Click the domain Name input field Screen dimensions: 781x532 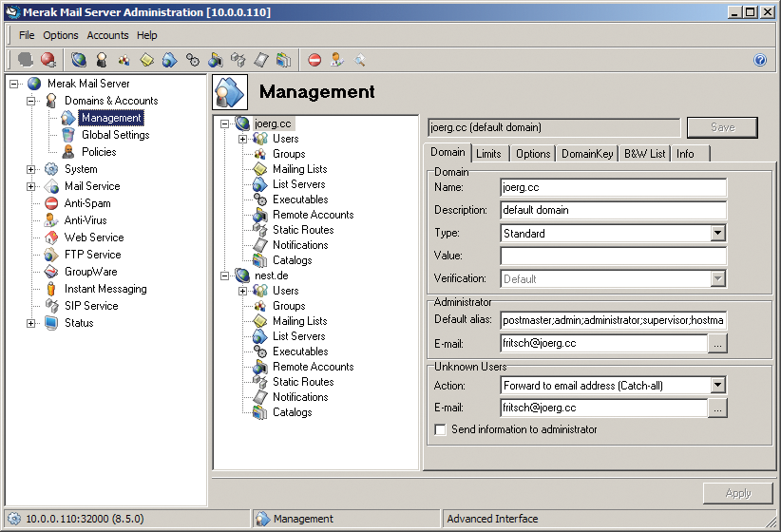[x=613, y=188]
